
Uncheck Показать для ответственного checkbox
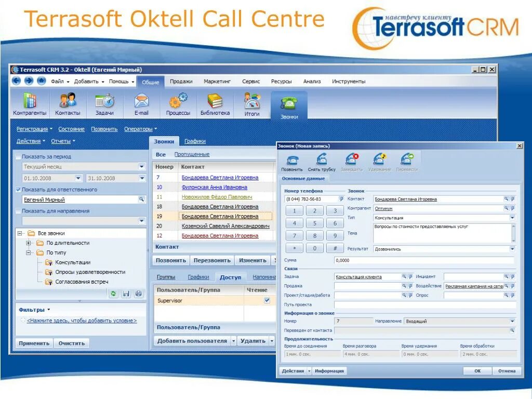coord(18,190)
